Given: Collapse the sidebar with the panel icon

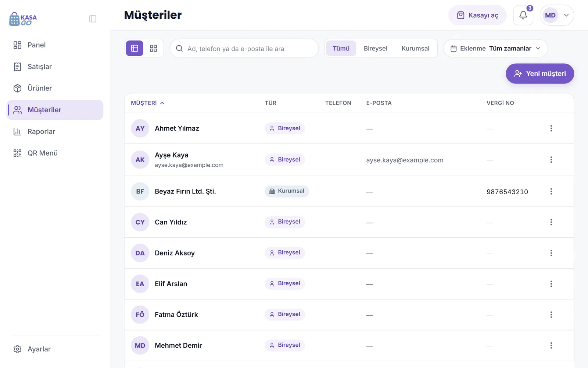Looking at the screenshot, I should point(93,19).
